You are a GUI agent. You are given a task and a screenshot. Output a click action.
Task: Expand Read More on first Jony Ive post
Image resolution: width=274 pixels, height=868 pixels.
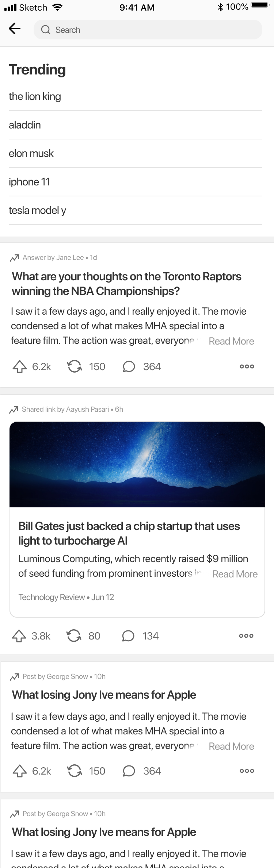231,746
